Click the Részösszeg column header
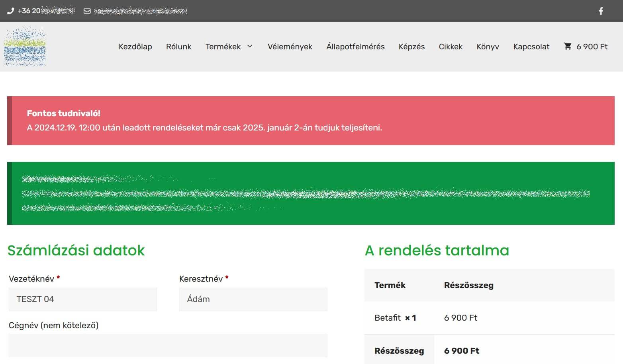The height and width of the screenshot is (364, 623). (x=469, y=285)
